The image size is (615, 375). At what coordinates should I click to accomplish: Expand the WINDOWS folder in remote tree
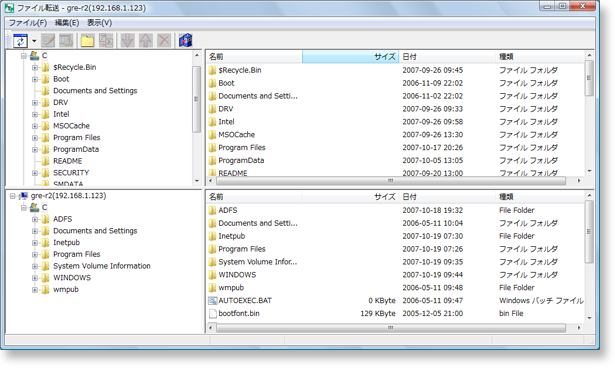click(35, 278)
